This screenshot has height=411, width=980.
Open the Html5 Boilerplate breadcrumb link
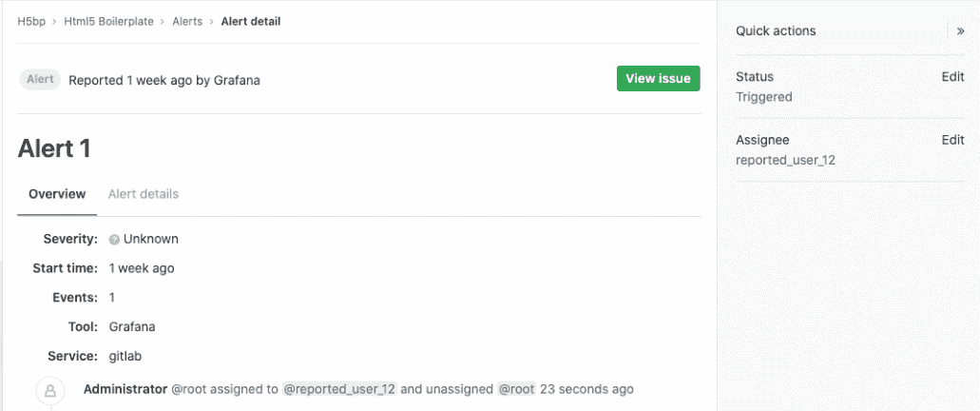click(108, 22)
